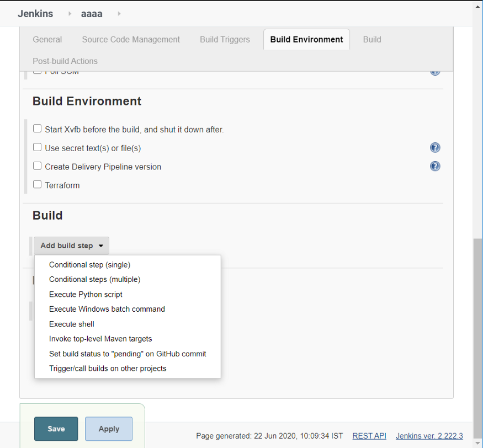Image resolution: width=483 pixels, height=448 pixels.
Task: Open the Post-build Actions tab
Action: [x=65, y=61]
